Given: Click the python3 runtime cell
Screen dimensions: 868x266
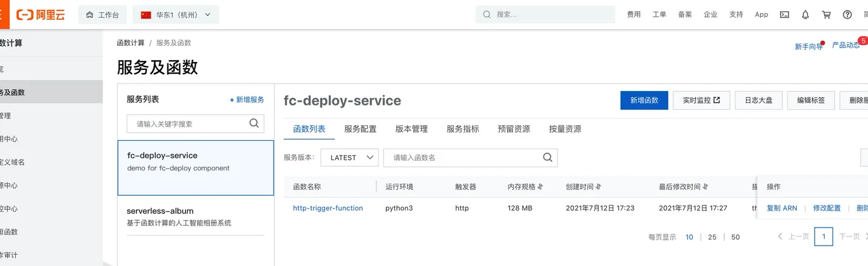Looking at the screenshot, I should pos(399,208).
